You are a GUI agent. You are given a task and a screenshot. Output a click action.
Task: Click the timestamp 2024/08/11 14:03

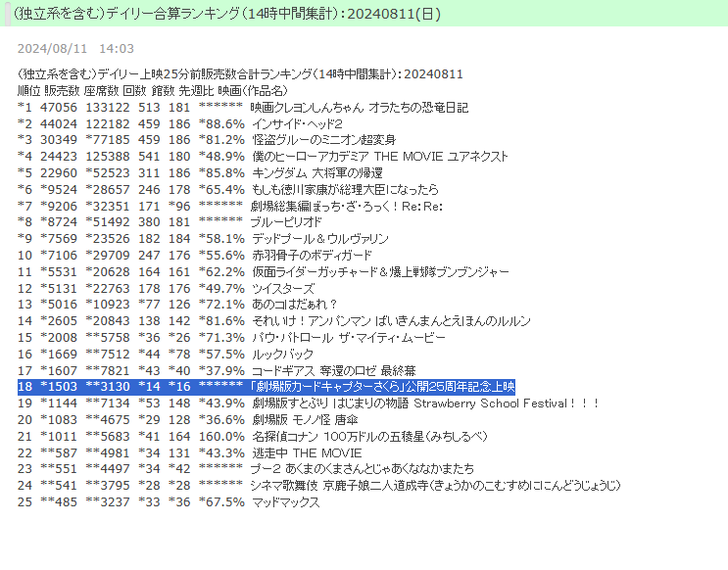pyautogui.click(x=75, y=49)
